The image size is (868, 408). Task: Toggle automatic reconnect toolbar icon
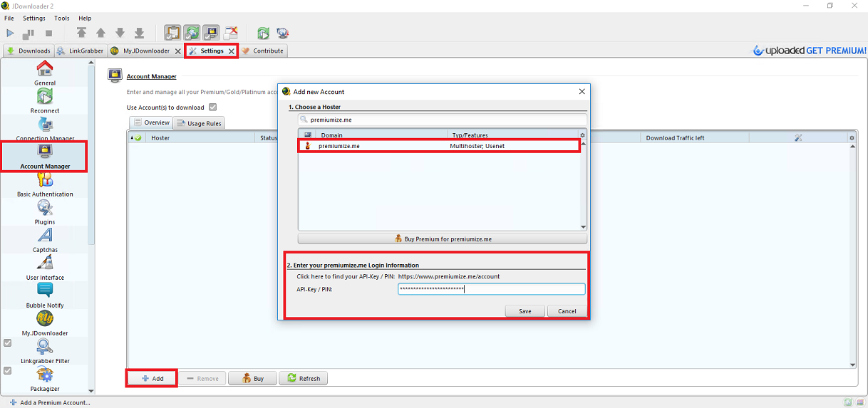coord(192,33)
